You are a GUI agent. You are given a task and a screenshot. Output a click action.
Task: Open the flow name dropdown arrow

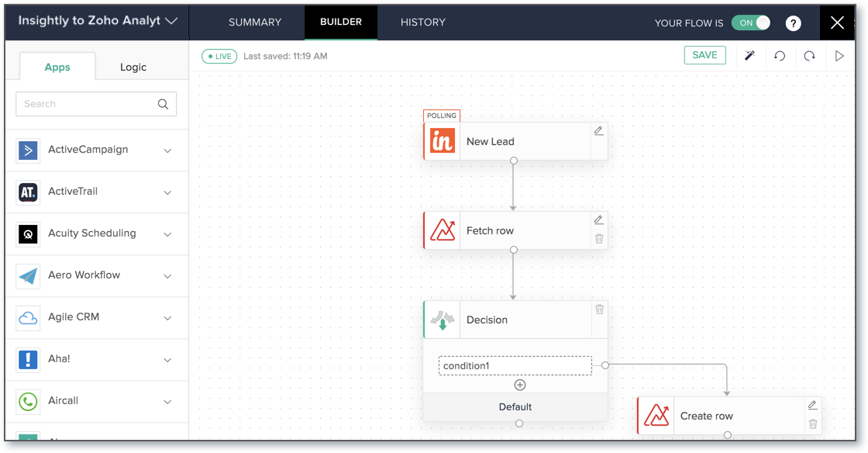171,21
